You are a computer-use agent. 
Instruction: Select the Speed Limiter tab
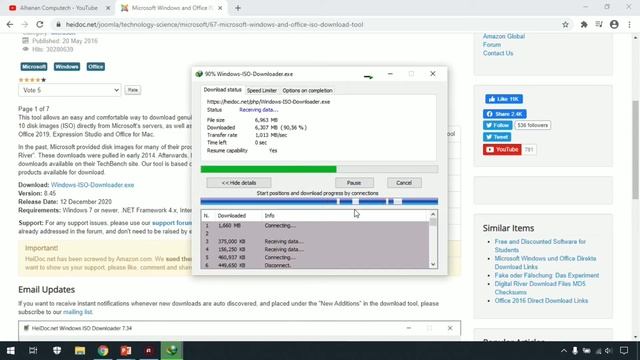click(262, 91)
